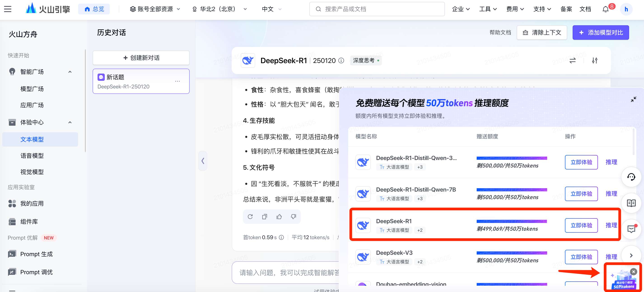Open the notification bell icon
Viewport: 644px width, 292px height.
[605, 9]
